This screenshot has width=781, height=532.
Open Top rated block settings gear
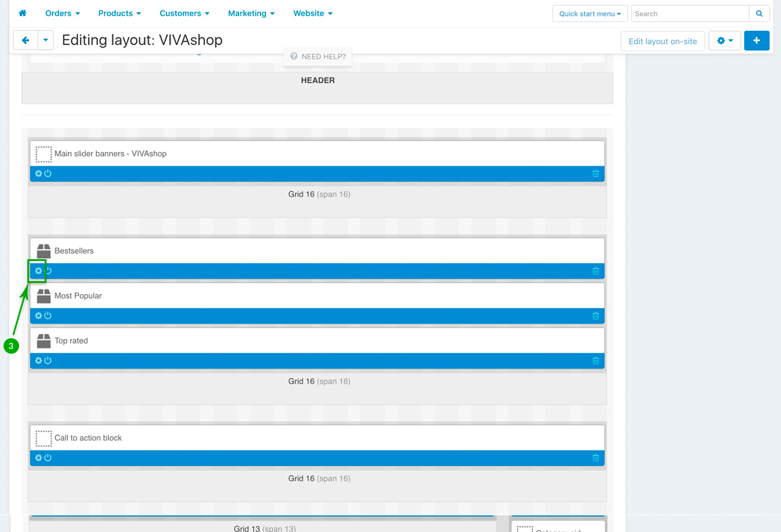pos(39,361)
